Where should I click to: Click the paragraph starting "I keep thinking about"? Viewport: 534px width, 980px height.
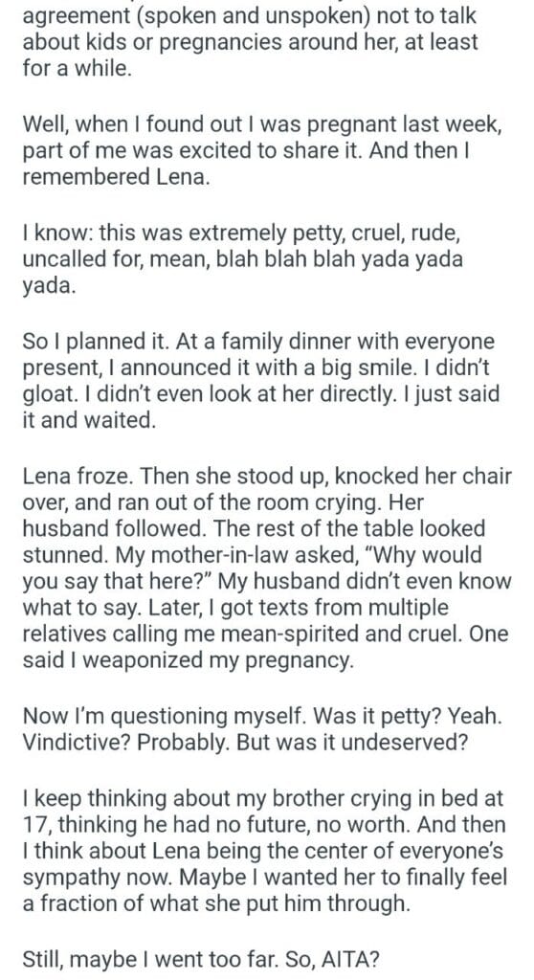[x=265, y=852]
